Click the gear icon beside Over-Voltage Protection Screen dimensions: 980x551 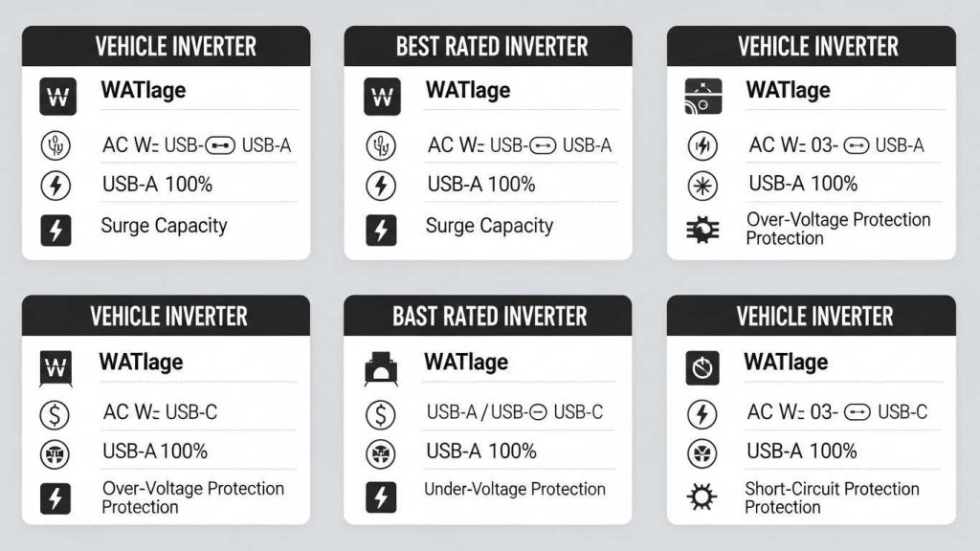[702, 230]
